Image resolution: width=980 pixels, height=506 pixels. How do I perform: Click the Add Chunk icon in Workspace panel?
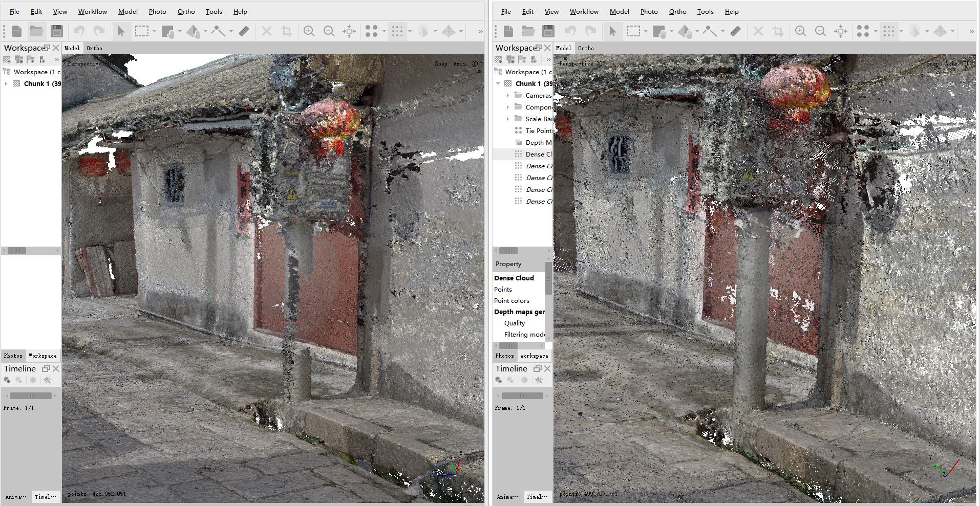click(x=7, y=59)
